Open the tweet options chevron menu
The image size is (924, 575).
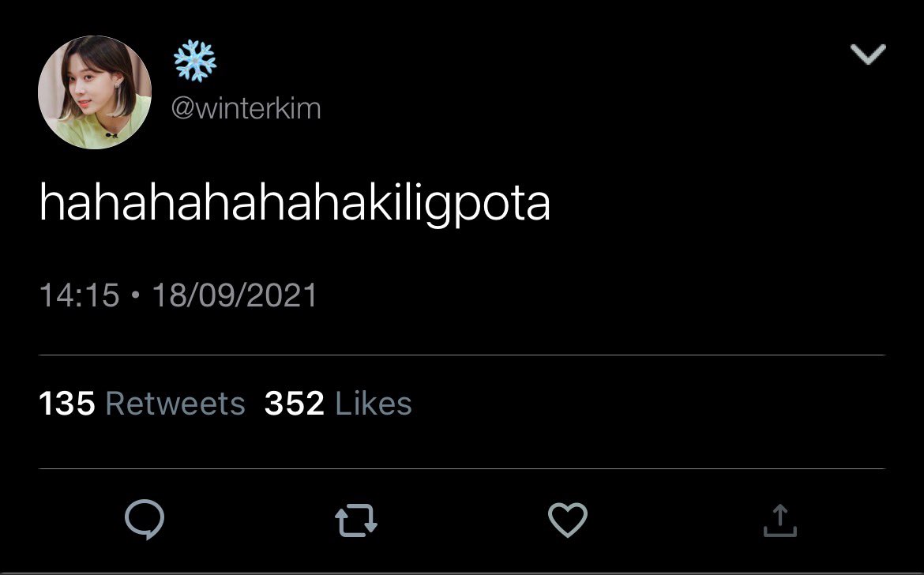pyautogui.click(x=868, y=54)
